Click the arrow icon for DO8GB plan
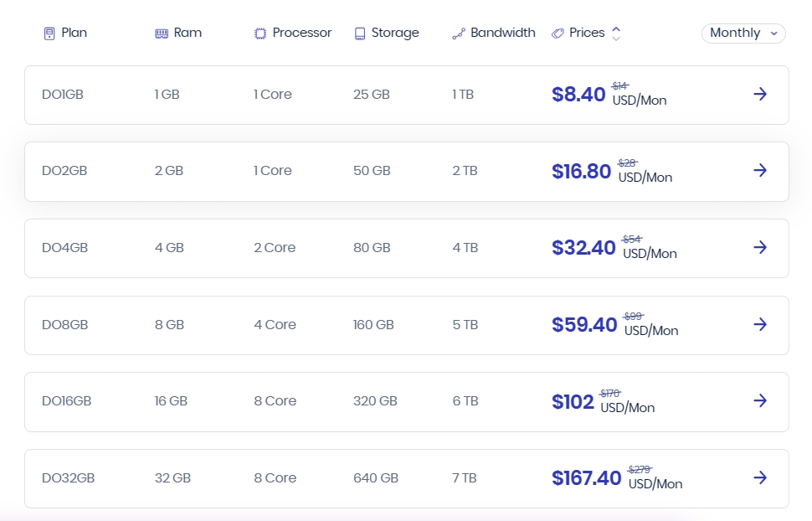812x521 pixels. pyautogui.click(x=760, y=324)
